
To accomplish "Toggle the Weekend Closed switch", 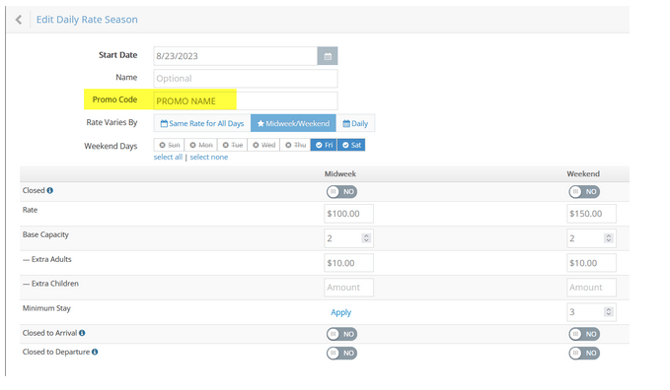I will 584,192.
